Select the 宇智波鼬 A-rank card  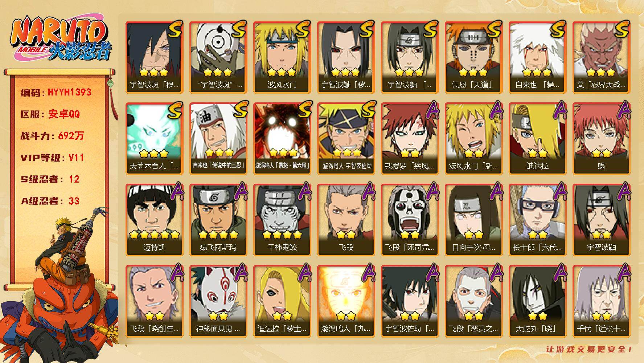point(601,220)
